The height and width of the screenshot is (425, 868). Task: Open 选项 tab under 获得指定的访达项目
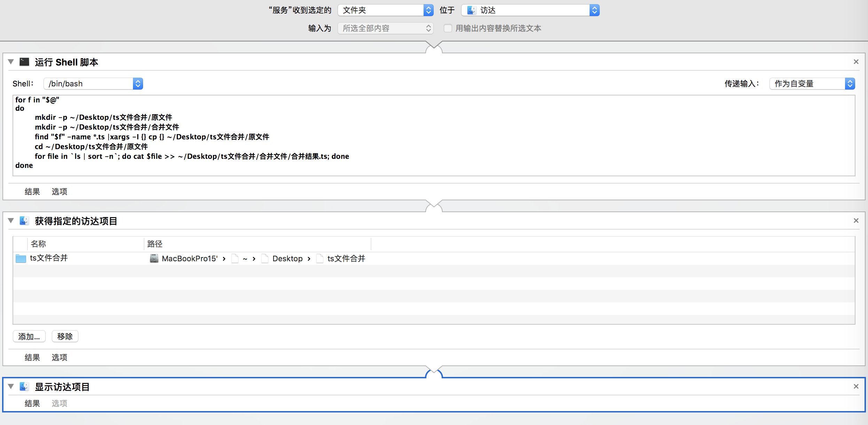click(x=59, y=357)
